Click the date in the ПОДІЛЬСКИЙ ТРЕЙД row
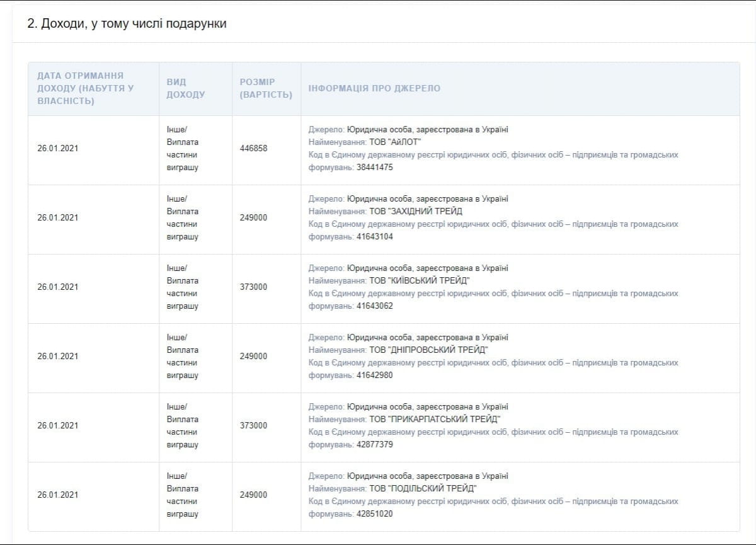 (x=58, y=495)
